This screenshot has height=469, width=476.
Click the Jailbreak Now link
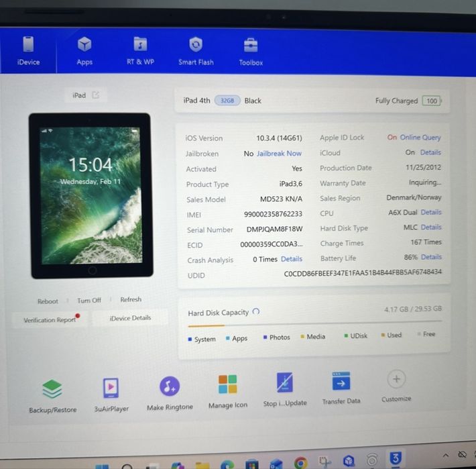click(x=279, y=154)
